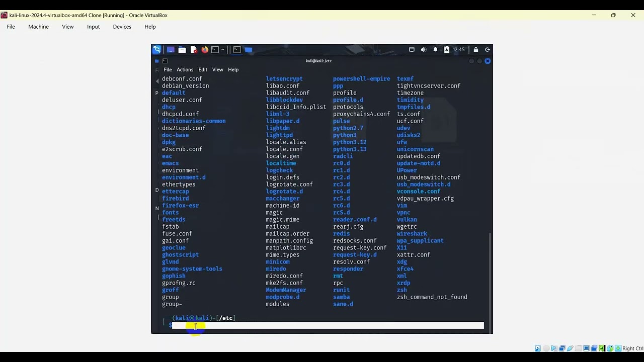Open the terminal Help menu
Screen dimensions: 644x362
[233, 70]
